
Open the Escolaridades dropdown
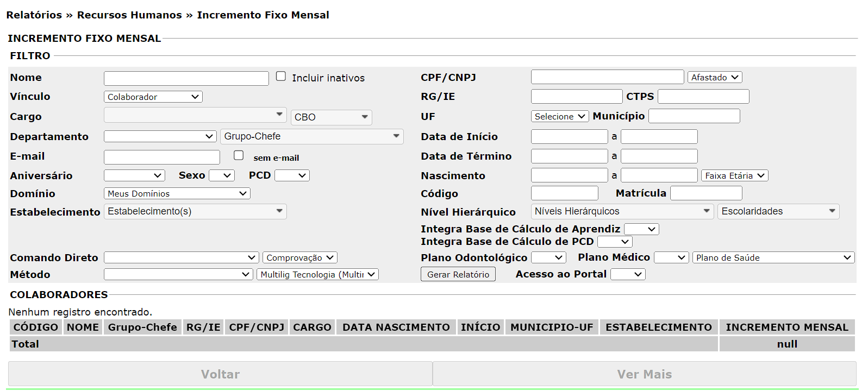point(778,211)
